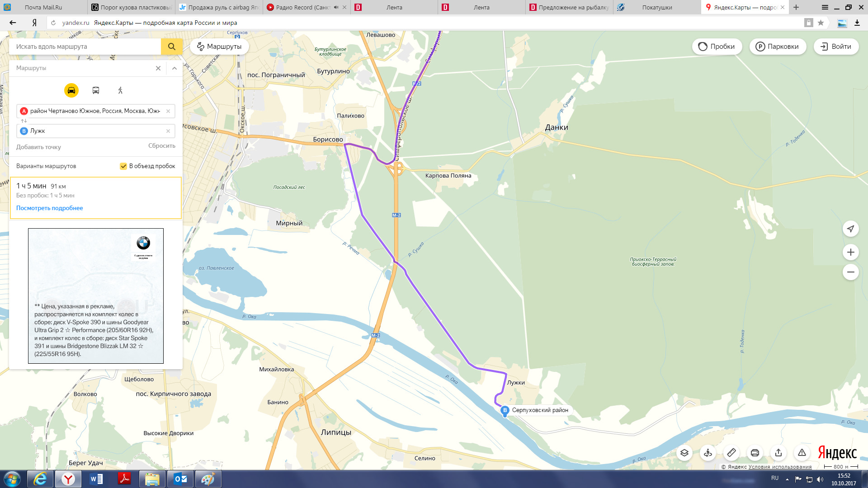Click the address bar lock icon

[x=808, y=23]
